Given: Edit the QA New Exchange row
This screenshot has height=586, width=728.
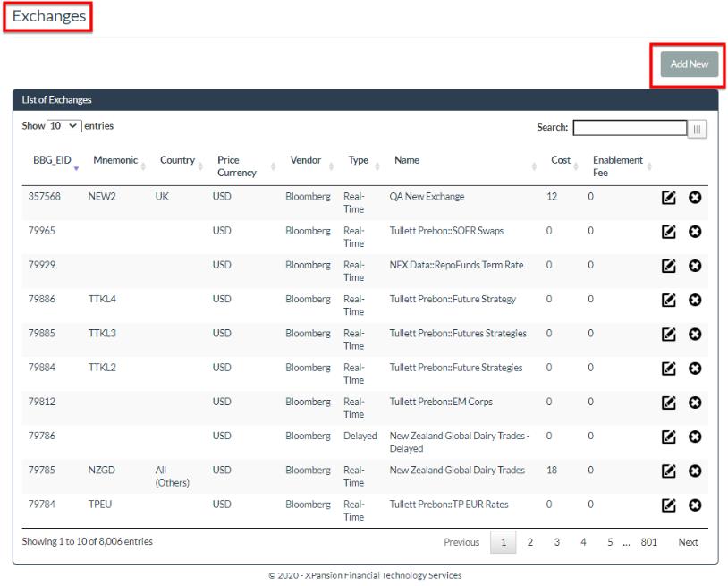Looking at the screenshot, I should coord(666,197).
